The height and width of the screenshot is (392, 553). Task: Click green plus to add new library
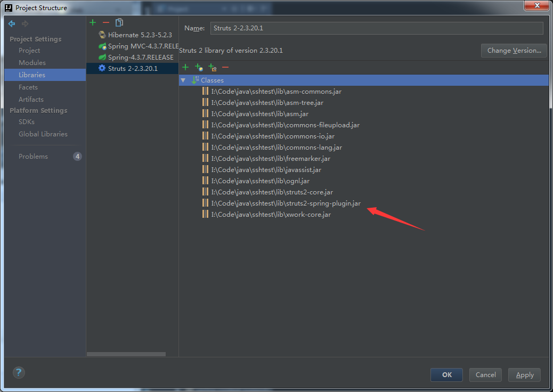click(93, 22)
